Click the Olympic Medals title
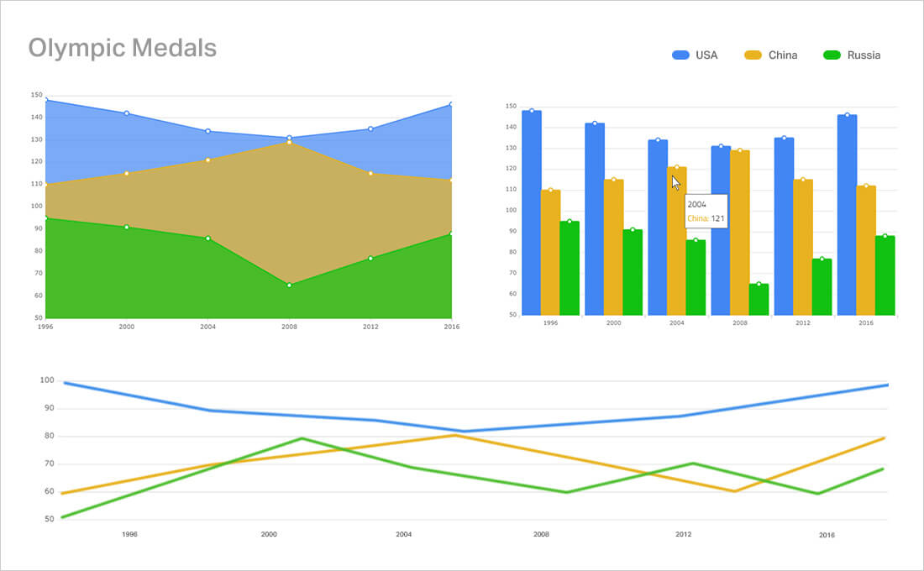This screenshot has height=571, width=924. tap(123, 48)
